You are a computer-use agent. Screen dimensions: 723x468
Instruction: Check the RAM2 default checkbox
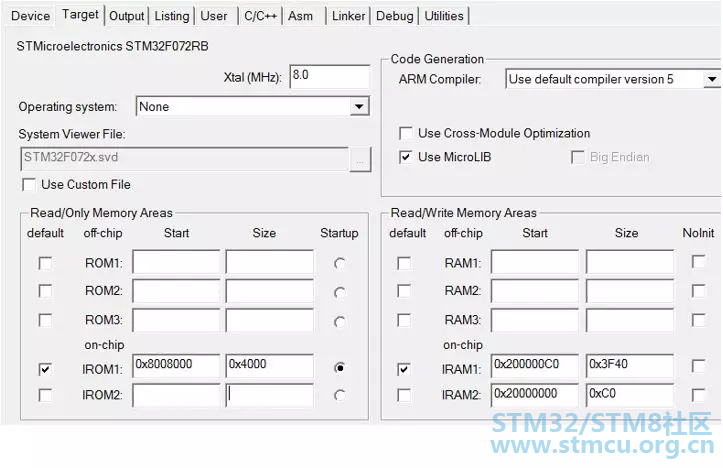pyautogui.click(x=404, y=291)
